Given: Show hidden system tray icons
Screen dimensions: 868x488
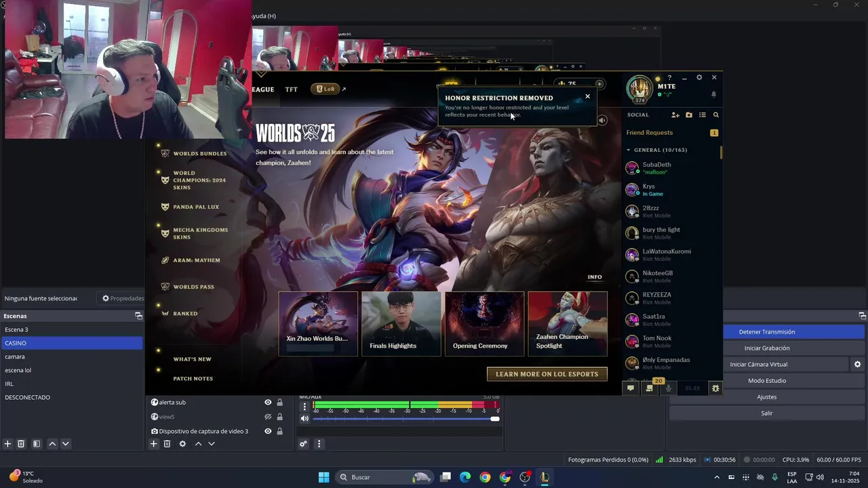Looking at the screenshot, I should coord(717,477).
